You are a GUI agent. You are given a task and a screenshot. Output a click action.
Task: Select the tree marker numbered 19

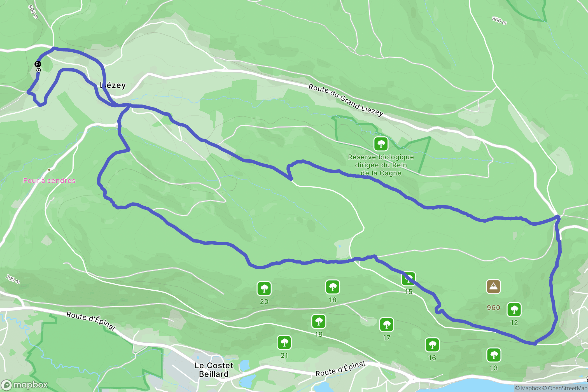point(319,321)
